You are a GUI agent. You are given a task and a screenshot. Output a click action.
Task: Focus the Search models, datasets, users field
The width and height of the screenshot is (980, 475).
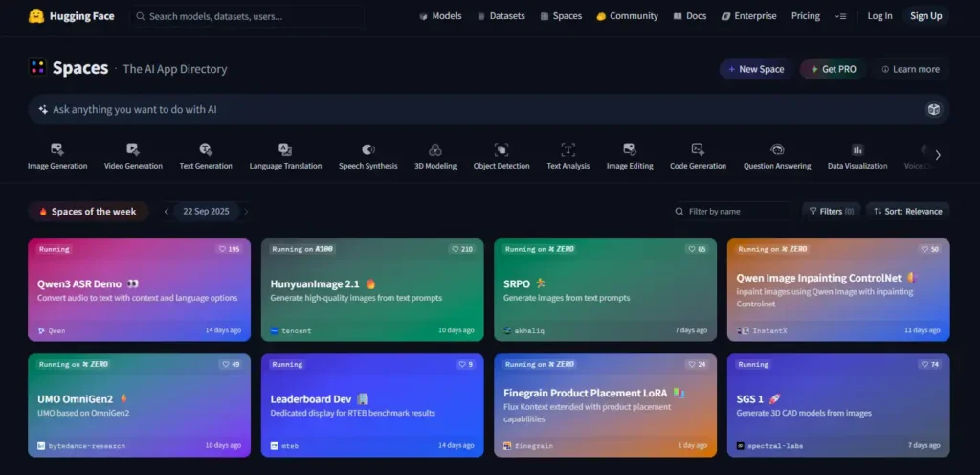247,16
